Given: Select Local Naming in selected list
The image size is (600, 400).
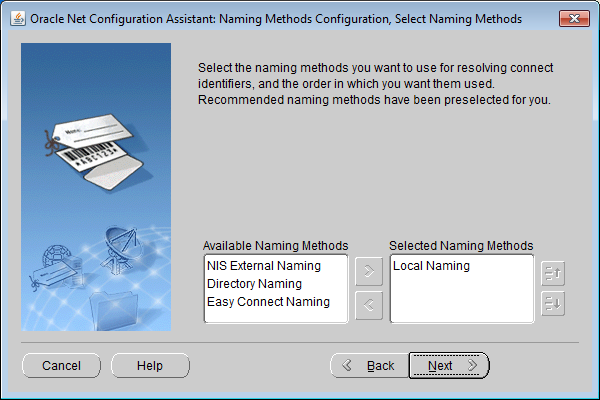Looking at the screenshot, I should pos(431,266).
